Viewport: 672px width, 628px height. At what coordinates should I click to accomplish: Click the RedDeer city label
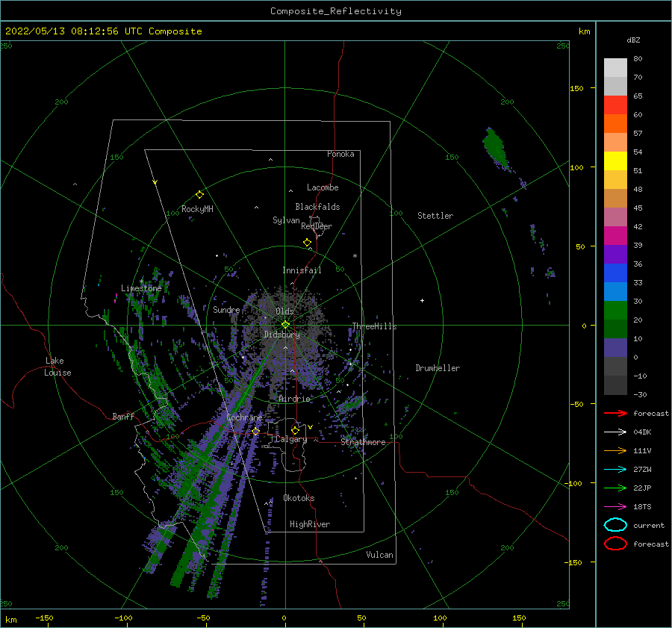click(317, 226)
